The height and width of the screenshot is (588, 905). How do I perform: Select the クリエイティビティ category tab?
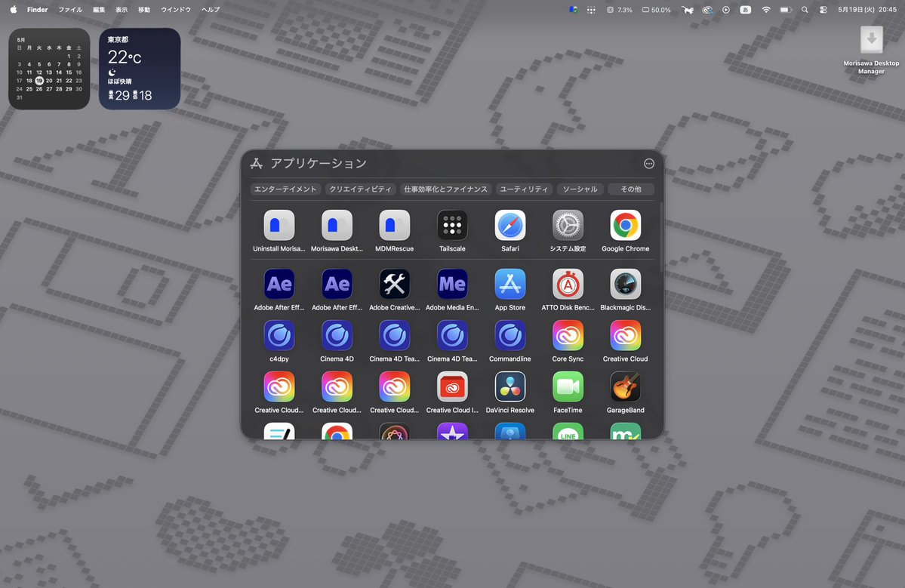click(360, 189)
